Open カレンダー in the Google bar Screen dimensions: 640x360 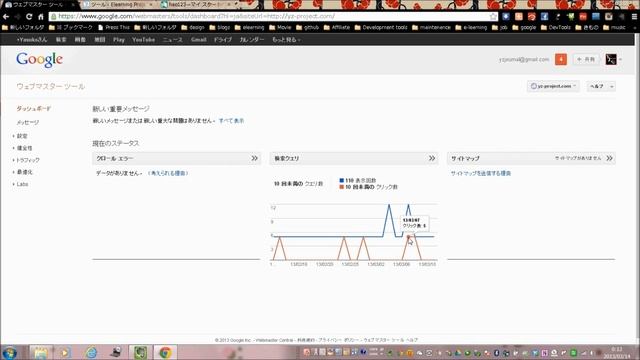251,40
